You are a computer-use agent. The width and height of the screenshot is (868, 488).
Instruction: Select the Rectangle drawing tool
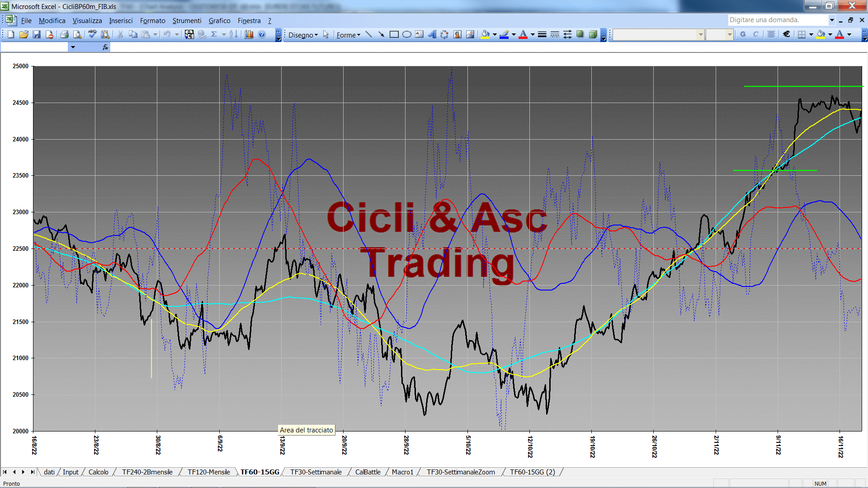pos(394,34)
